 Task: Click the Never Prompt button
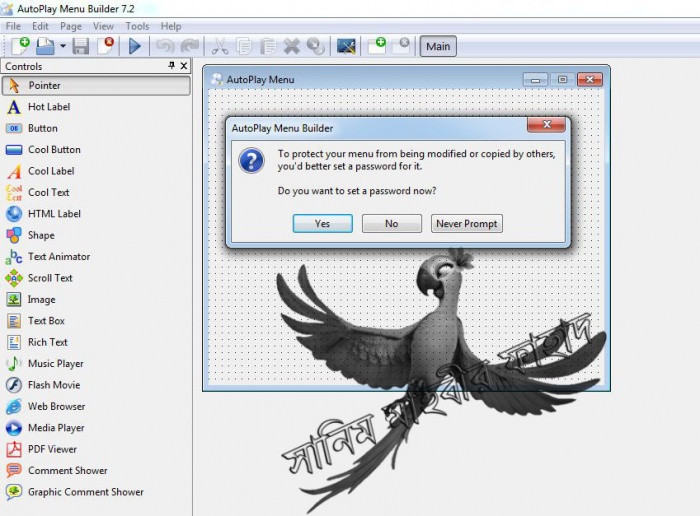(467, 224)
